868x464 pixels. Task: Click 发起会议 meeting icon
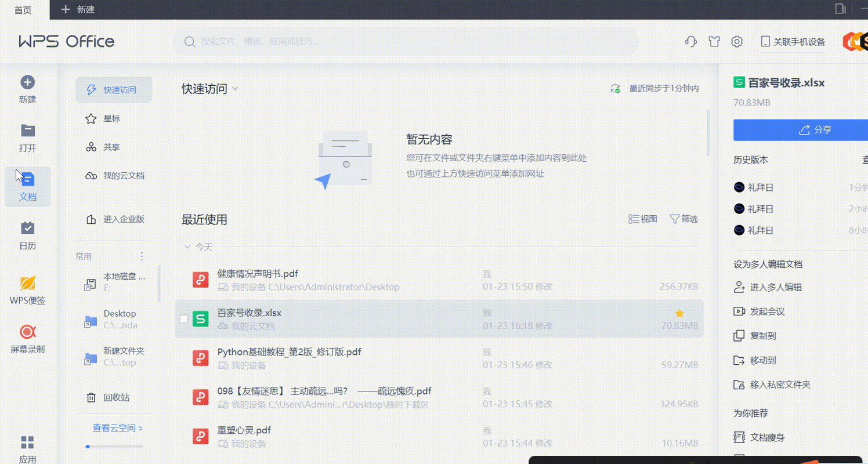(x=739, y=311)
